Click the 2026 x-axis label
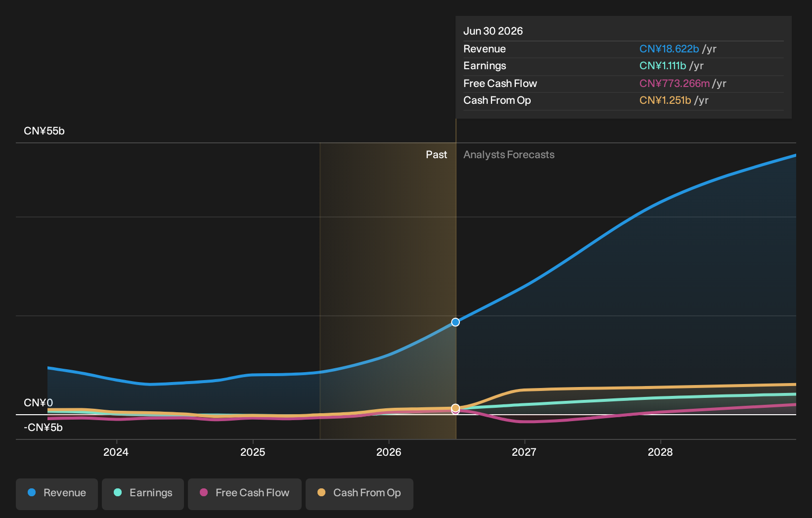The image size is (812, 518). pos(389,452)
